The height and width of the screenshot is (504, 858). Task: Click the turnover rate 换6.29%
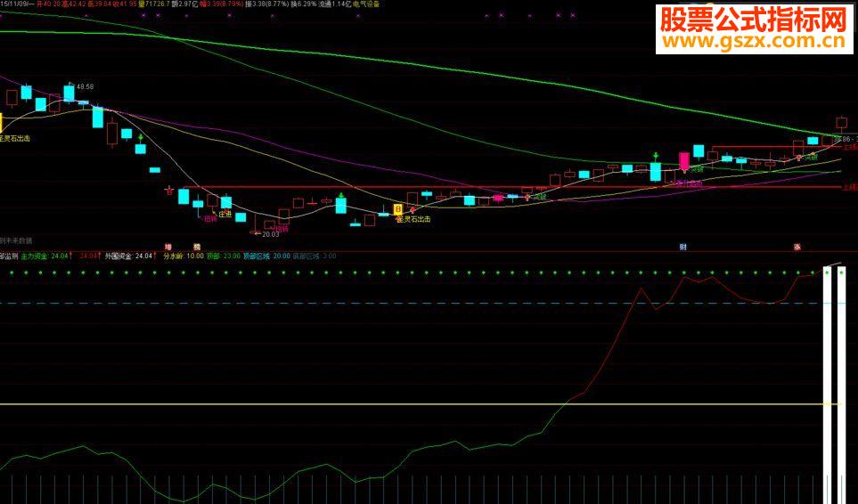click(x=303, y=4)
